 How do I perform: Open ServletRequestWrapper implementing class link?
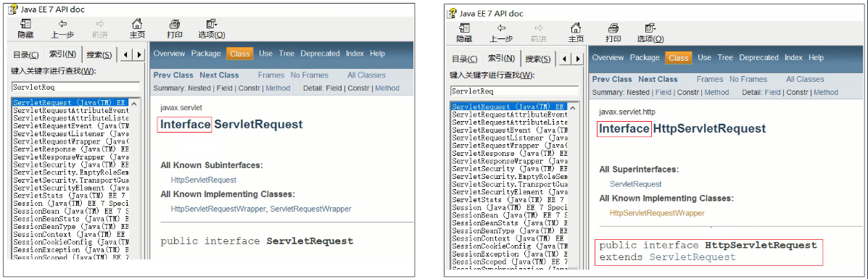coord(310,209)
